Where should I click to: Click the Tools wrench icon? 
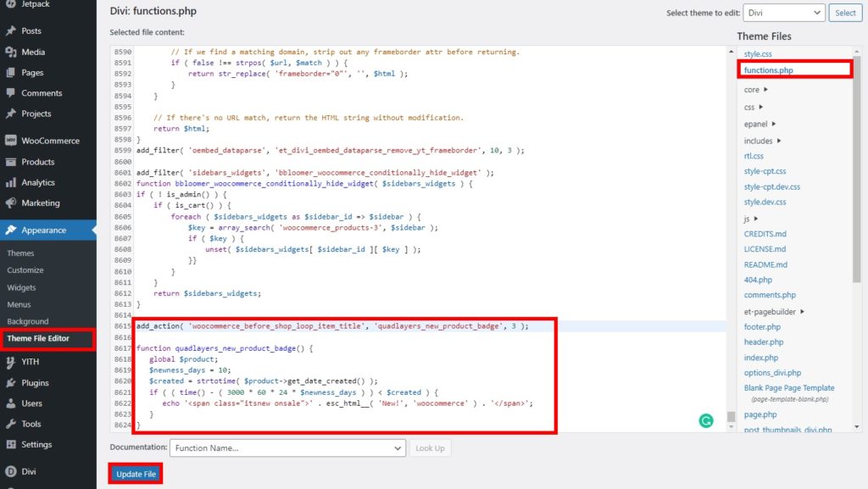(10, 424)
